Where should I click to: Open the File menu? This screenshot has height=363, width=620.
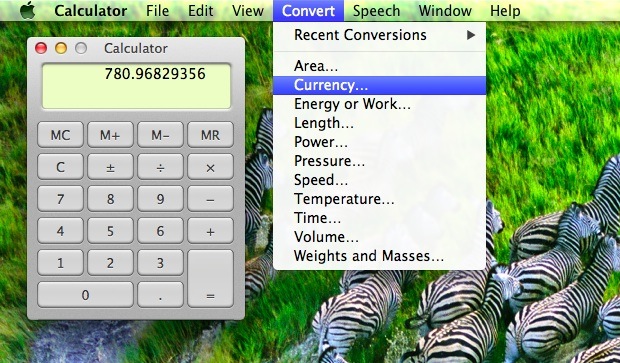[x=157, y=11]
